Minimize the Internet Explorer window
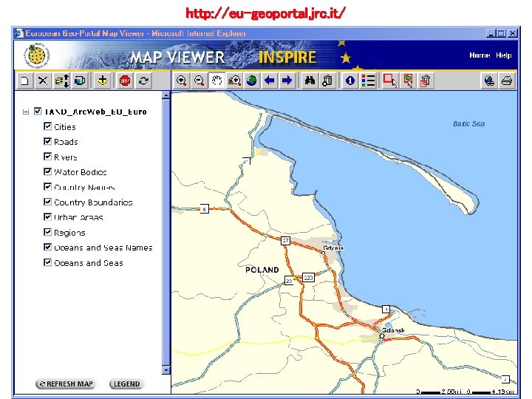532x399 pixels. (x=491, y=33)
